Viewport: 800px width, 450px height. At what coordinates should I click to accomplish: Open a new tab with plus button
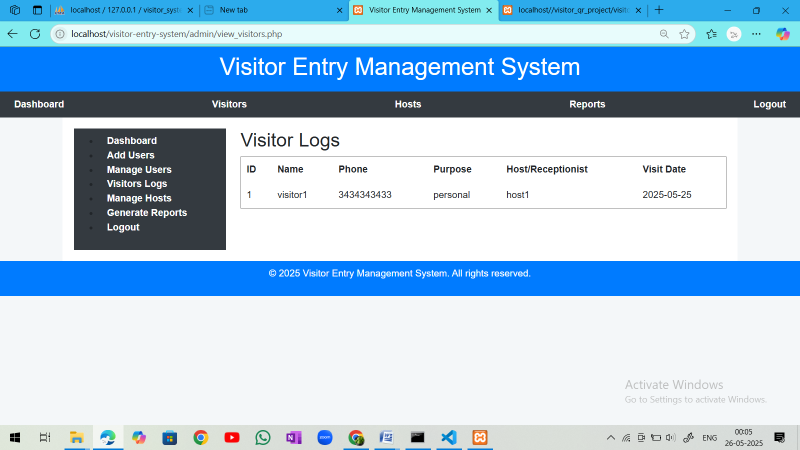[x=659, y=10]
